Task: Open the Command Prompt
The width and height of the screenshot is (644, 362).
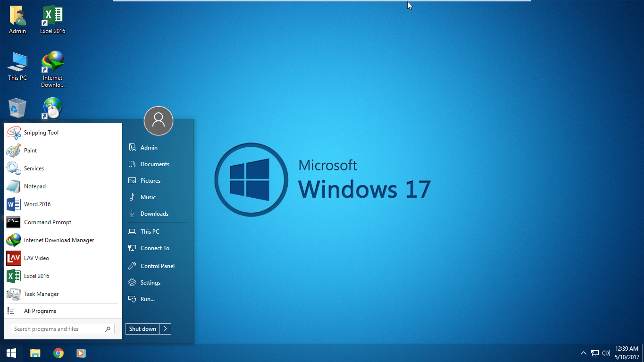Action: tap(47, 222)
